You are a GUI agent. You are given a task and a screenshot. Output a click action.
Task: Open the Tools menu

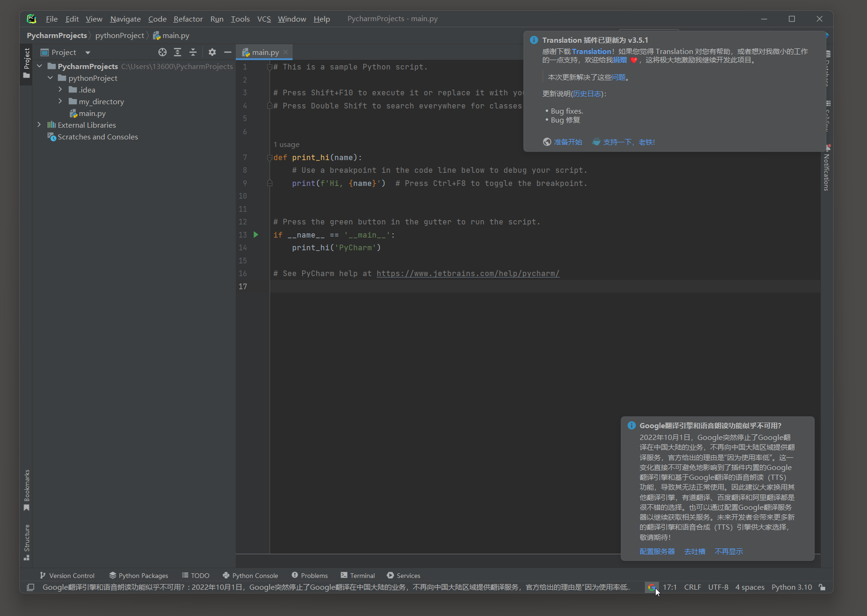coord(240,19)
